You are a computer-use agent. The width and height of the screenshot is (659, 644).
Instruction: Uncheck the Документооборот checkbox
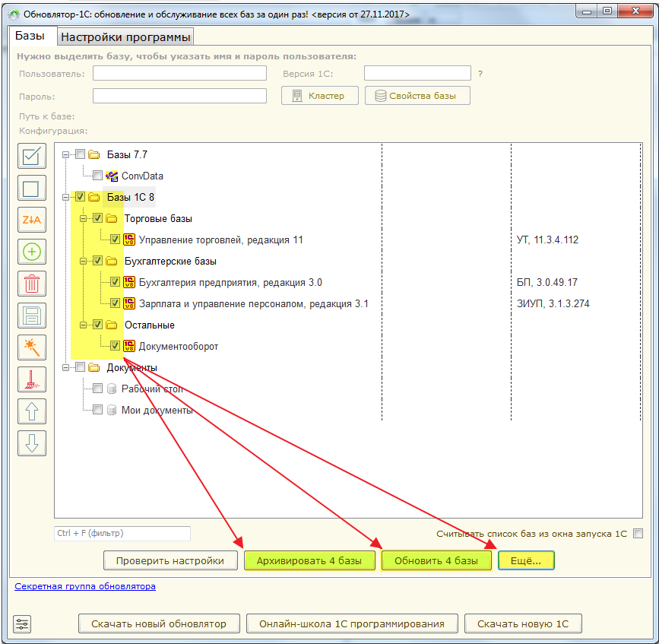[115, 346]
